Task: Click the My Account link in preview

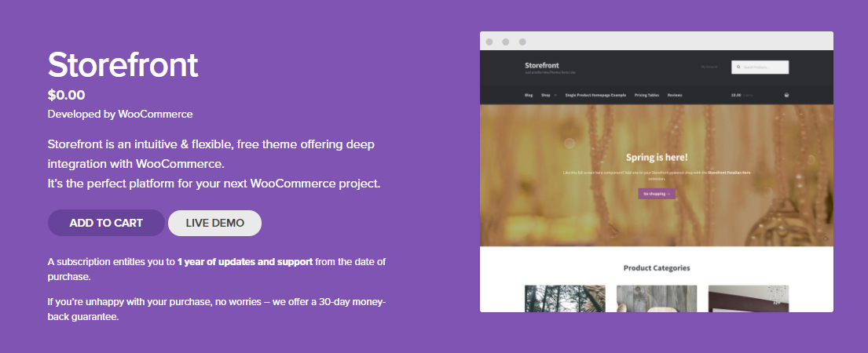Action: click(x=709, y=67)
